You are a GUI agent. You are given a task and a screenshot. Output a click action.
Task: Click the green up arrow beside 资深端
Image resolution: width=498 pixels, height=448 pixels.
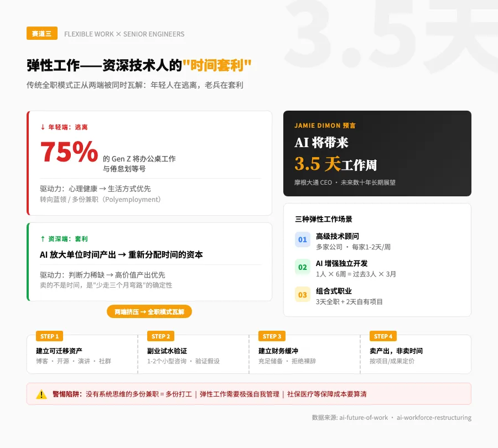point(43,239)
